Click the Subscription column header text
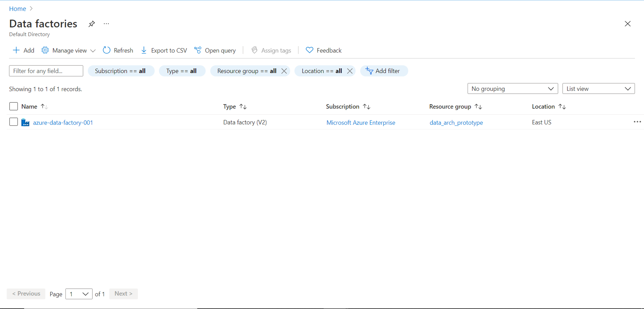 pos(343,107)
